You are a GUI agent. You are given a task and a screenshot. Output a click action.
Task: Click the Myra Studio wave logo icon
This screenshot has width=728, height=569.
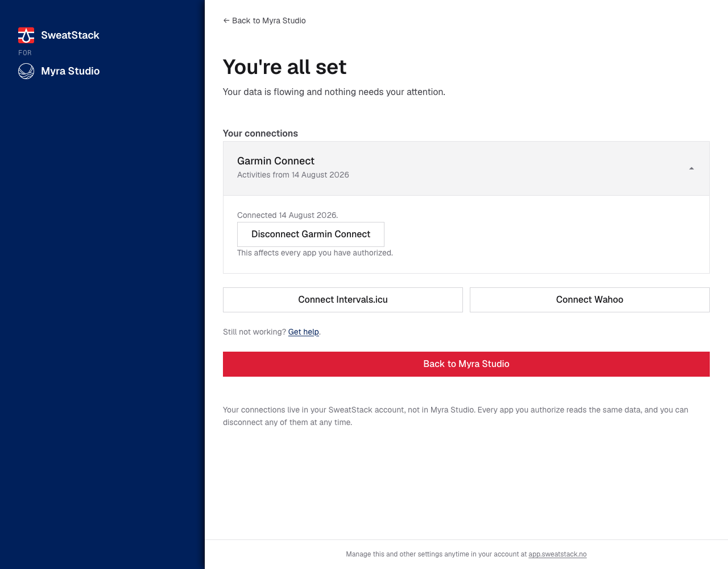pyautogui.click(x=26, y=71)
